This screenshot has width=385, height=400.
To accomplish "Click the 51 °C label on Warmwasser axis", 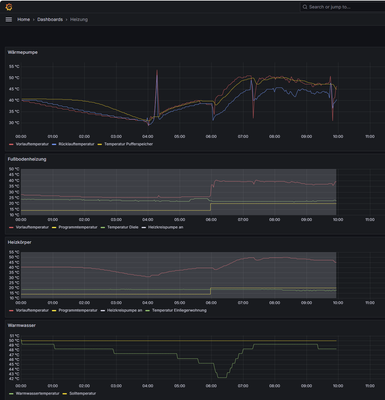I will tap(14, 336).
